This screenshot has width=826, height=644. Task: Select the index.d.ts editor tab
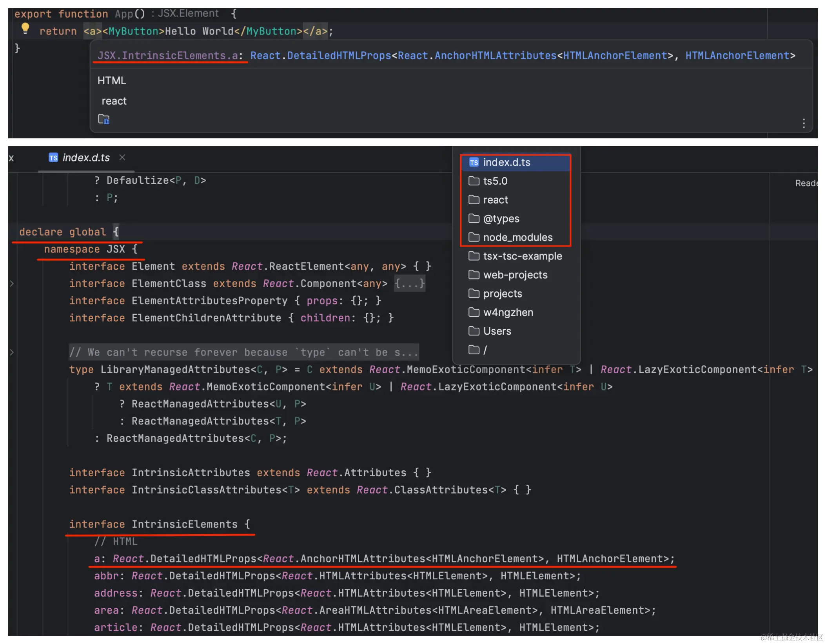point(86,158)
